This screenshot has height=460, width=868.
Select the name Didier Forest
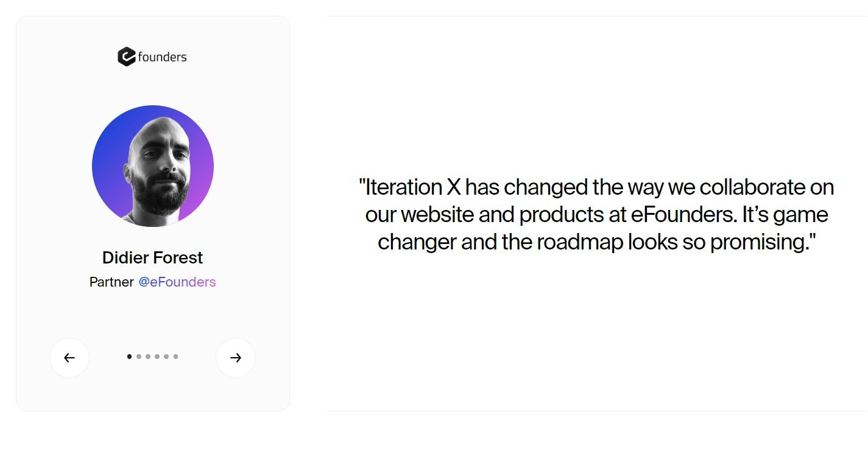(x=152, y=257)
